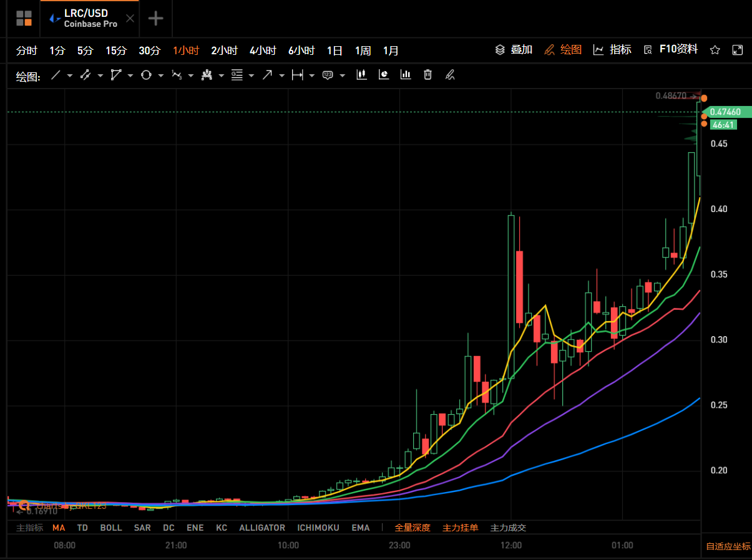752x560 pixels.
Task: Click the fullscreen expand icon
Action: 737,50
